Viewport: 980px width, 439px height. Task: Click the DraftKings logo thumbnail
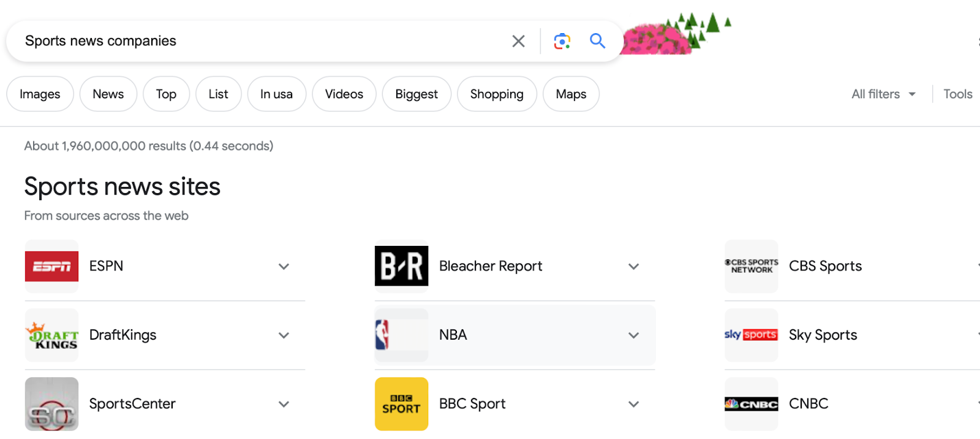(51, 335)
